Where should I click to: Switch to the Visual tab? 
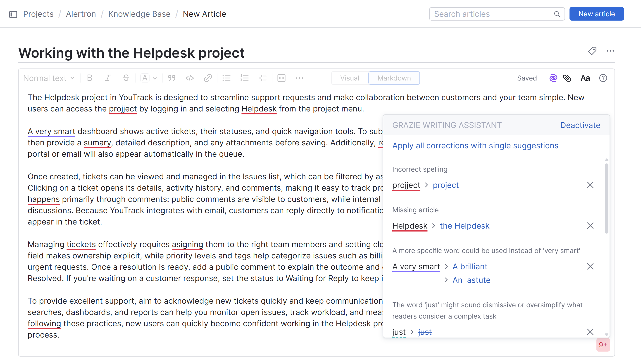point(349,78)
